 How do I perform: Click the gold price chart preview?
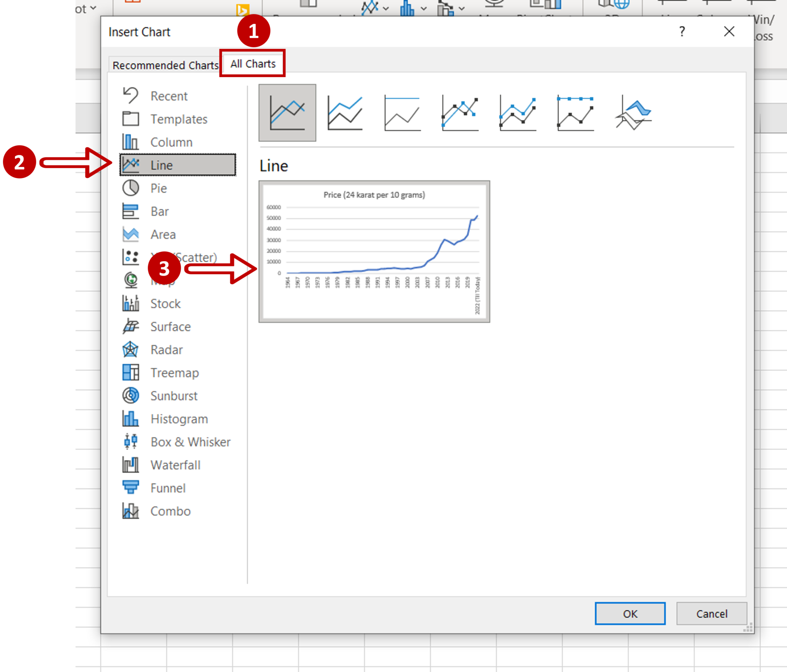(x=375, y=252)
